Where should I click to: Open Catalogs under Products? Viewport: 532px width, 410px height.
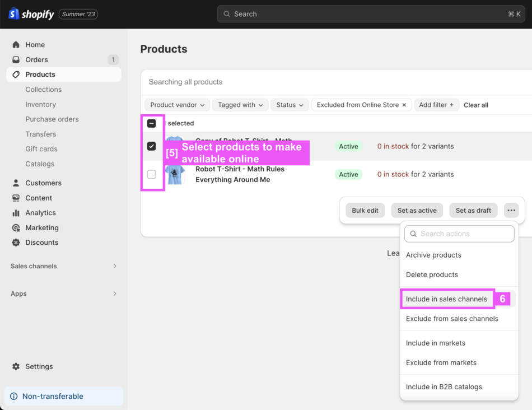click(40, 164)
